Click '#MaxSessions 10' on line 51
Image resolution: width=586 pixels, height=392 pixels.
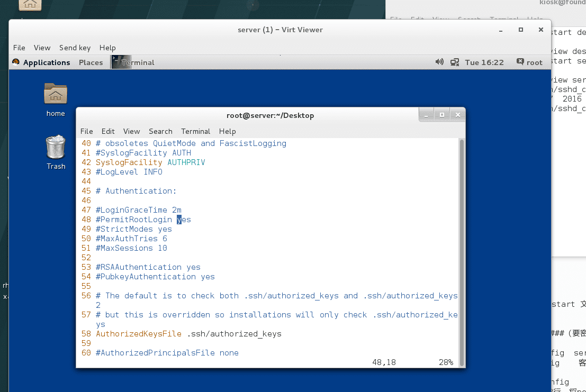(132, 248)
